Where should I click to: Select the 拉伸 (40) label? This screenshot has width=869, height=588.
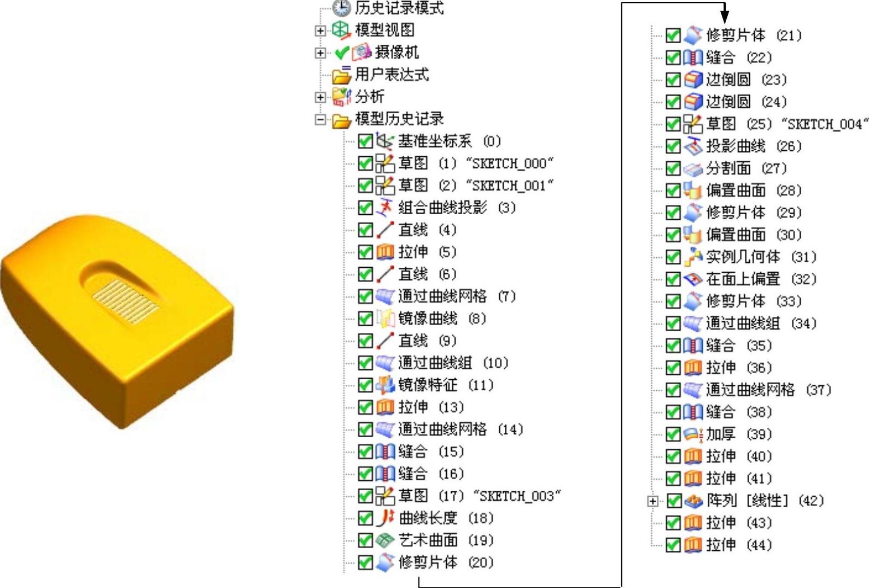click(738, 456)
